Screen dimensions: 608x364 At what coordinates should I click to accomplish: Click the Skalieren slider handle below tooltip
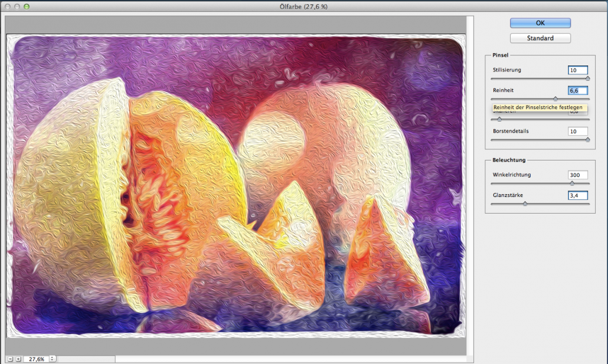(499, 119)
